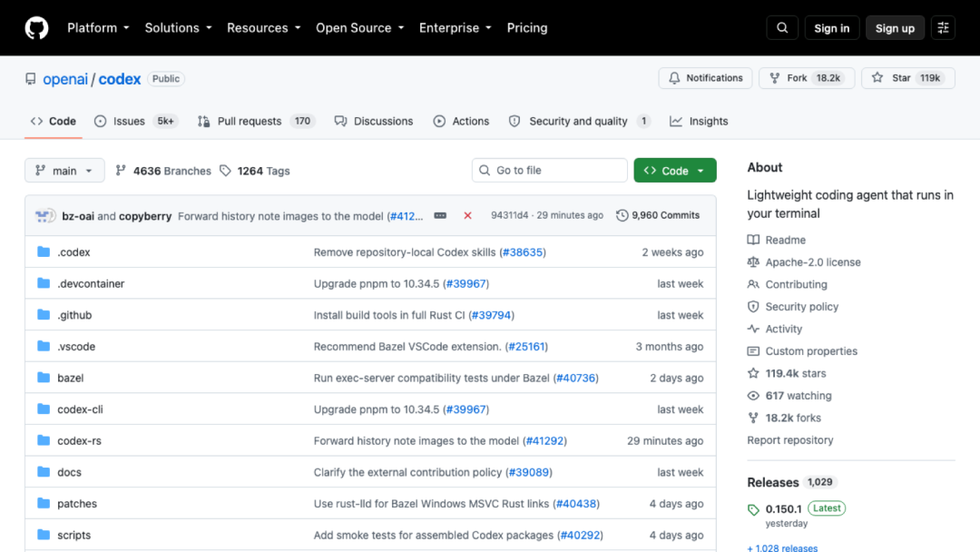Click the scale icon beside Apache-2.0 license
Screen dimensions: 980x552
tap(753, 262)
